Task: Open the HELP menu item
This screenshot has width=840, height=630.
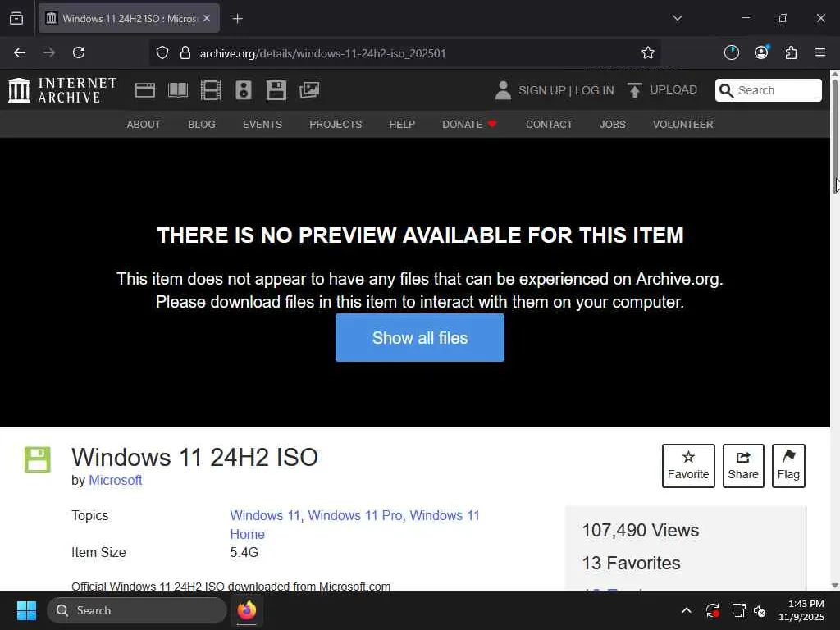Action: [402, 125]
